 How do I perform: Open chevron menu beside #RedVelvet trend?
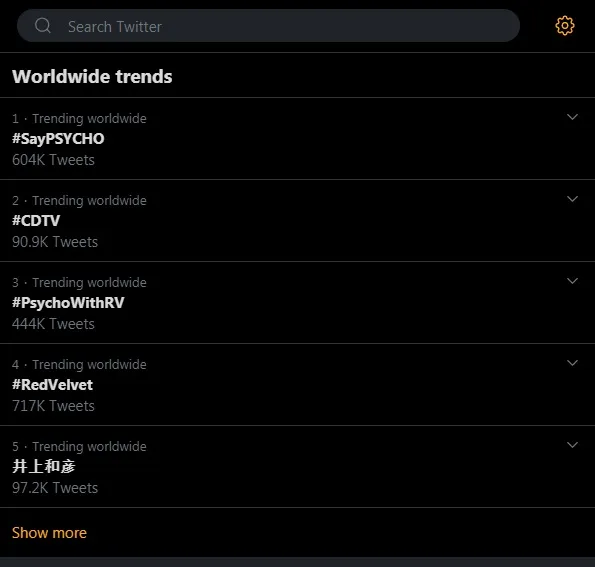[572, 363]
